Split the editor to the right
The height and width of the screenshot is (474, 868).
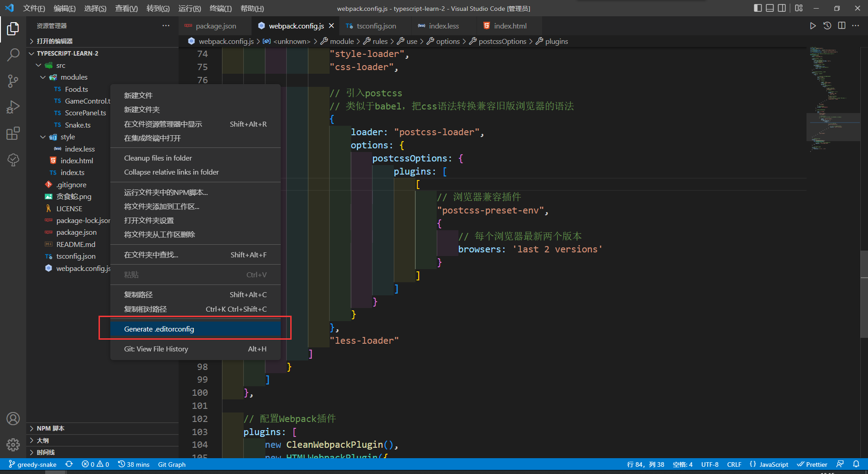842,26
